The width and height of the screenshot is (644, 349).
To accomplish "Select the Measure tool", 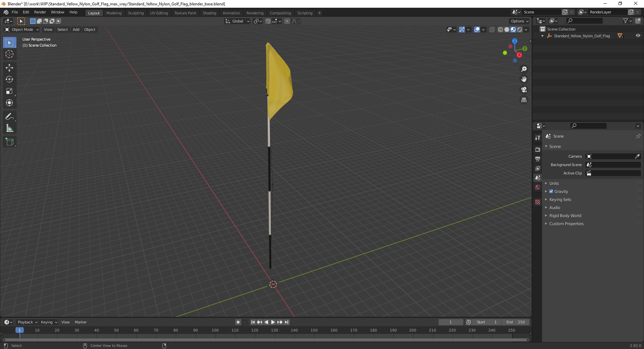I will tap(9, 129).
